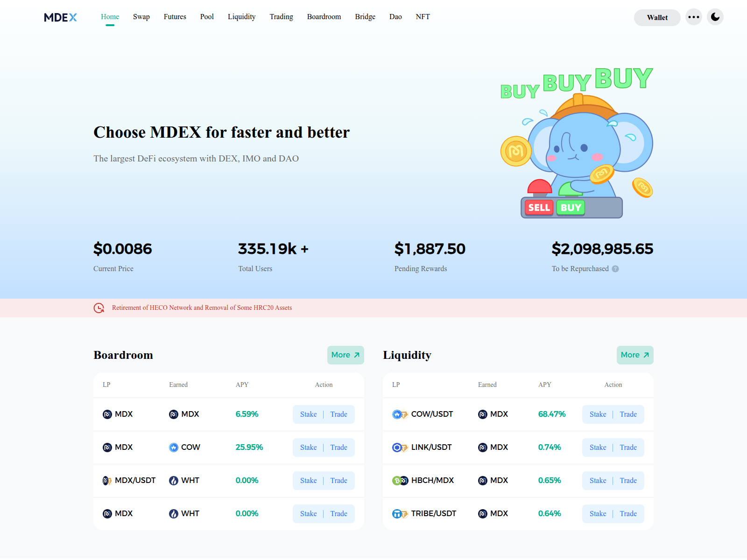Click the TRIBE/USDT pair icon
Viewport: 747px width, 560px height.
coord(400,514)
